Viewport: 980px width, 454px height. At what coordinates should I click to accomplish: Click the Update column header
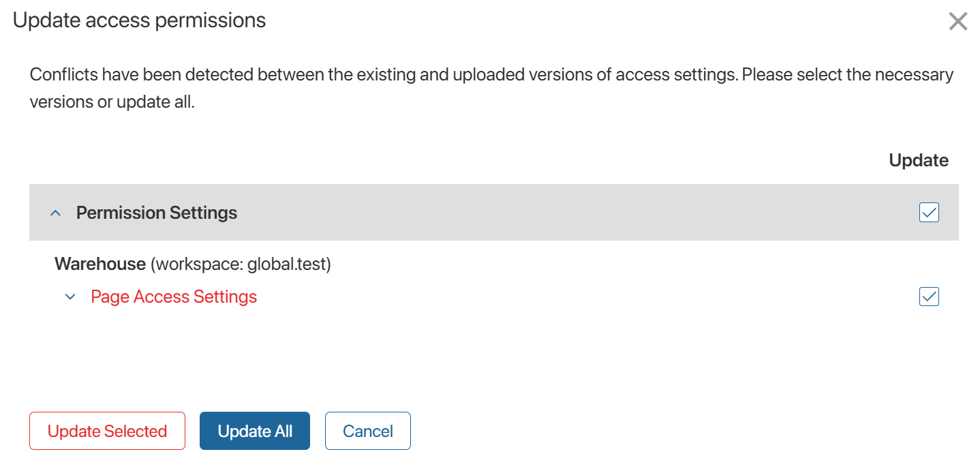coord(919,160)
